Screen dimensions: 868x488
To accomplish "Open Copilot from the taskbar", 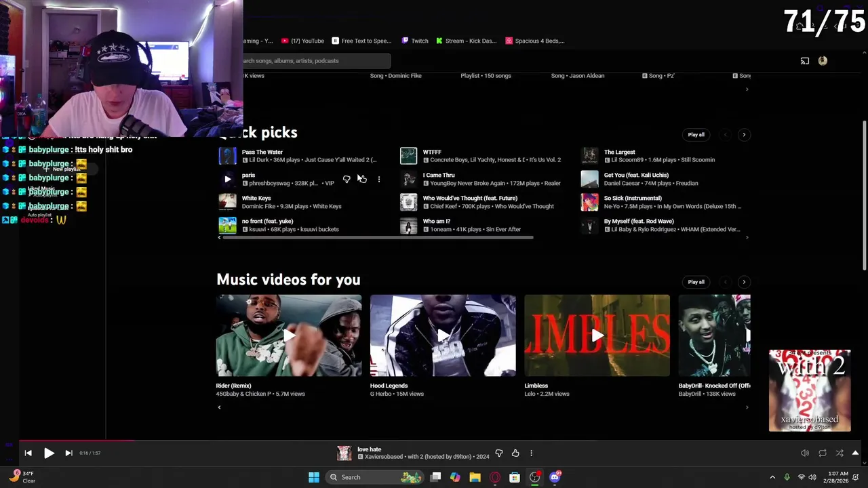I will click(x=455, y=477).
